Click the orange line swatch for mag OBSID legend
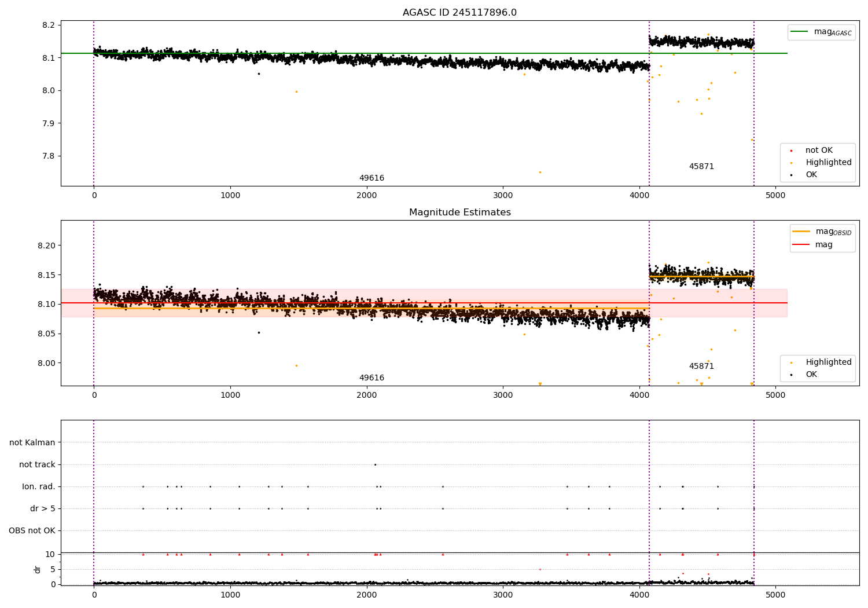 pos(801,231)
